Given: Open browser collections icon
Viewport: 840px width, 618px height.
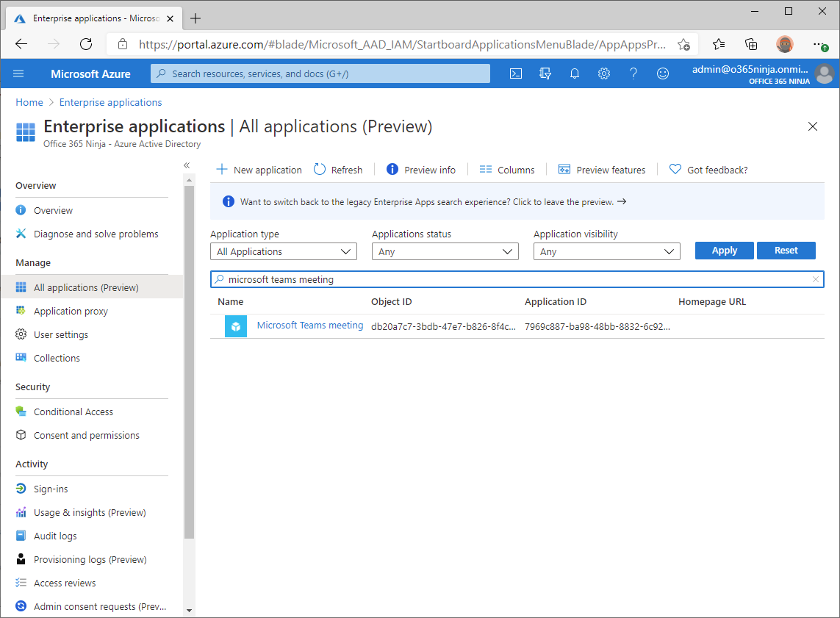Looking at the screenshot, I should pos(751,44).
